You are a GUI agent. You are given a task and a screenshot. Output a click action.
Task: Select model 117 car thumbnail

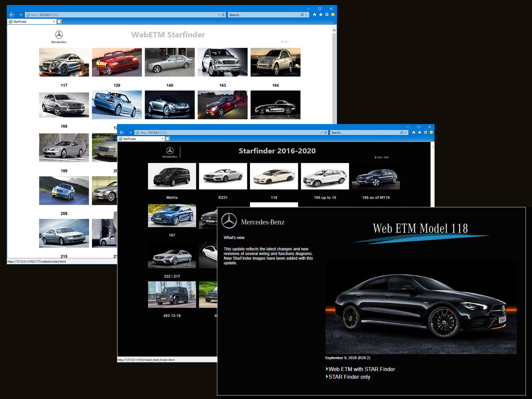click(64, 62)
